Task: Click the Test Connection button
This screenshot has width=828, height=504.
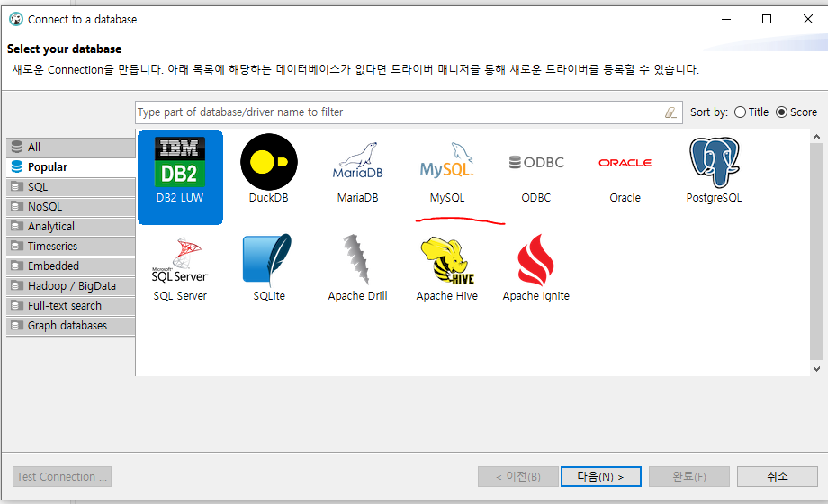Action: pos(62,476)
